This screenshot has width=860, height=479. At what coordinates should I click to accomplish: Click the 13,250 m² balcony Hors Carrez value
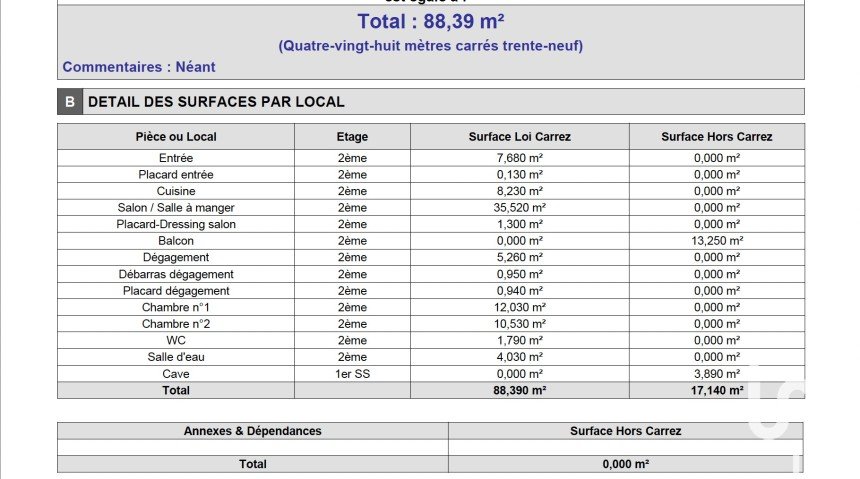tap(716, 241)
